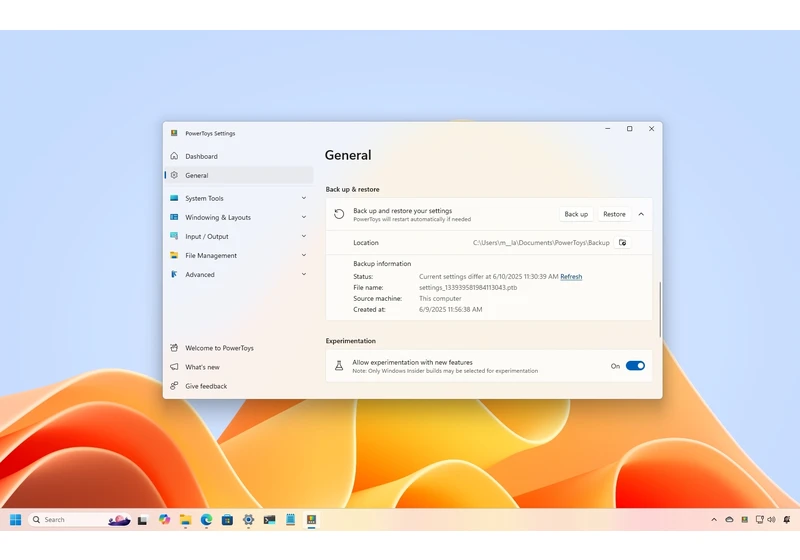Open Notepad from the taskbar
Screen dimensions: 800x560
(290, 519)
